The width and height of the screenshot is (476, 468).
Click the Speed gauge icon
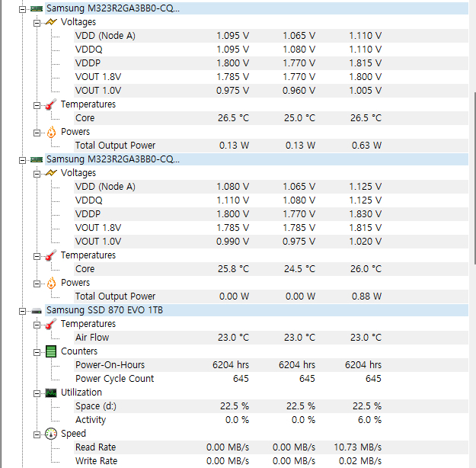tap(51, 434)
